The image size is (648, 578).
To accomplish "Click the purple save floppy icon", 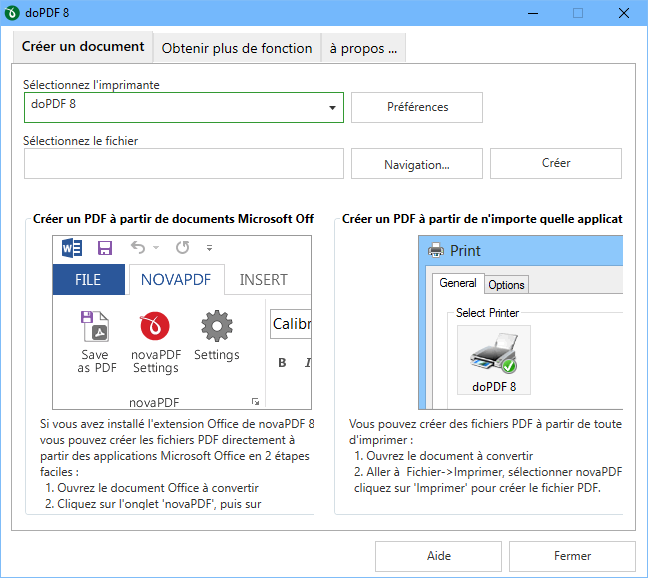I will point(105,248).
